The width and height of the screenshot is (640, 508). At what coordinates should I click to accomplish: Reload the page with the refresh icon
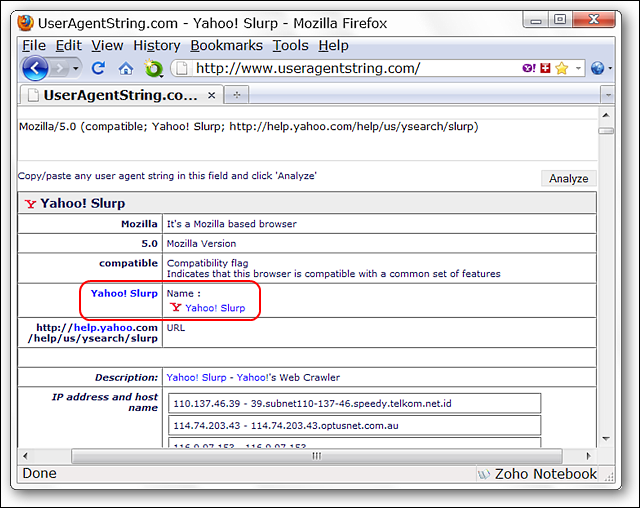click(98, 68)
